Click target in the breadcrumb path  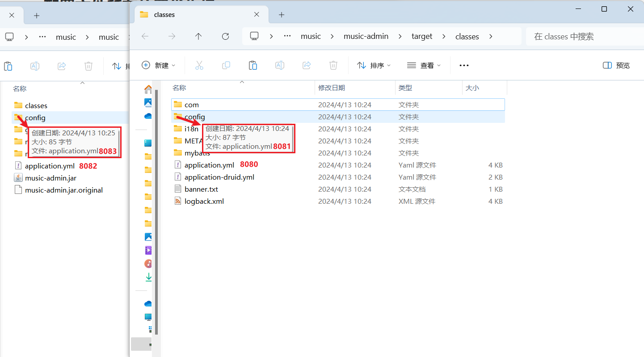coord(422,37)
